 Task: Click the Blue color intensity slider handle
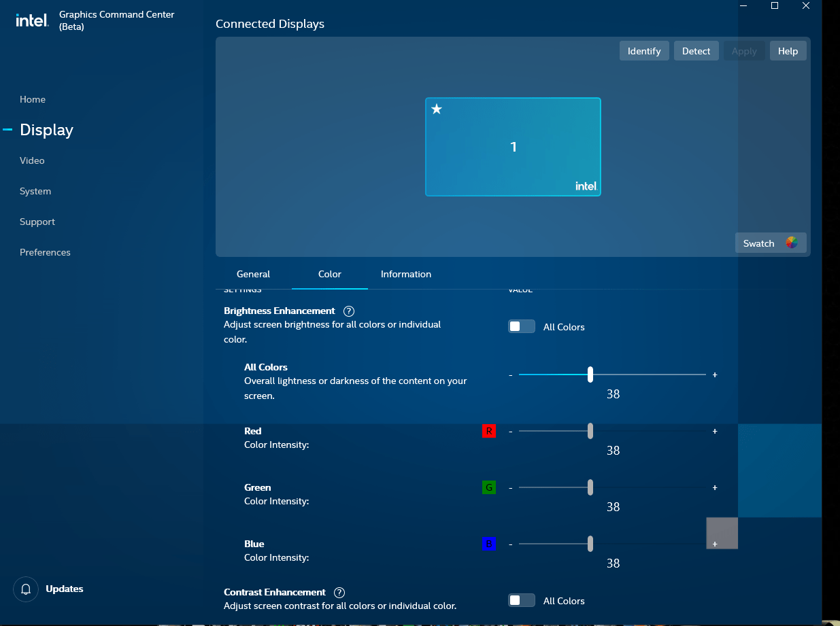pyautogui.click(x=590, y=544)
